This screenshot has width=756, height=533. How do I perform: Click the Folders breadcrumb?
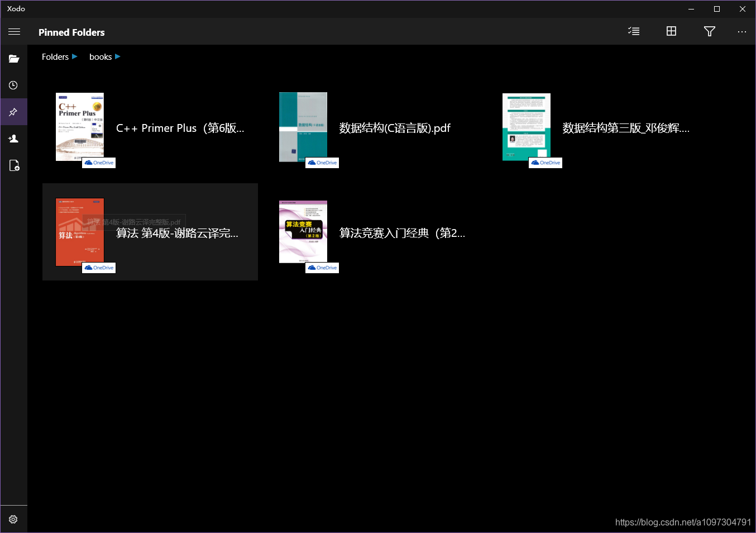55,57
